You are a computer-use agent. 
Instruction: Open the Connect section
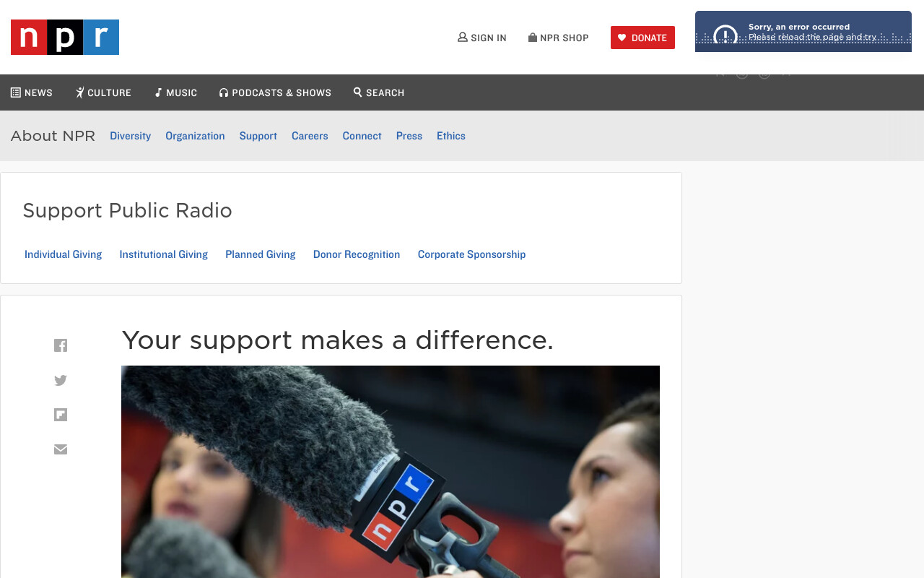tap(362, 136)
